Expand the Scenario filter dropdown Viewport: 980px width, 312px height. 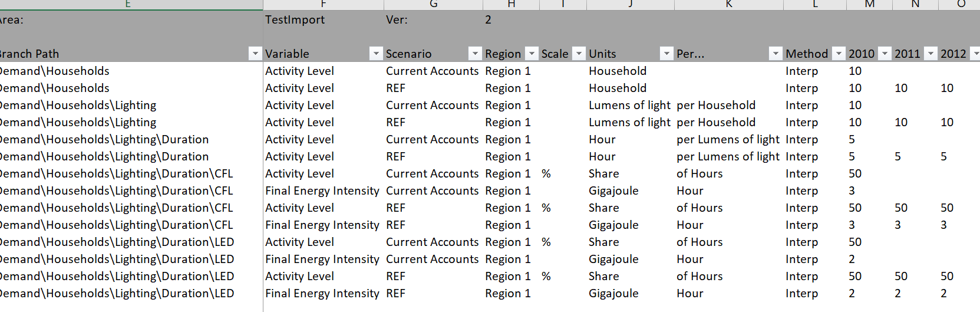475,54
